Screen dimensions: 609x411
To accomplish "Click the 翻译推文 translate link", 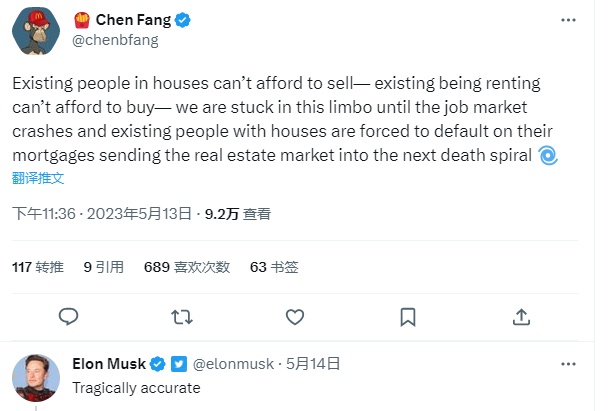I will click(x=38, y=178).
